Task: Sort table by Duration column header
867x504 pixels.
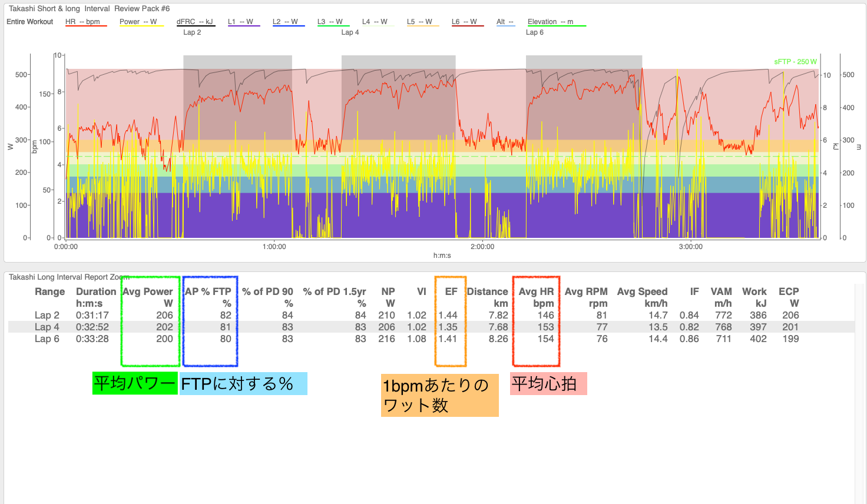Action: [x=96, y=292]
